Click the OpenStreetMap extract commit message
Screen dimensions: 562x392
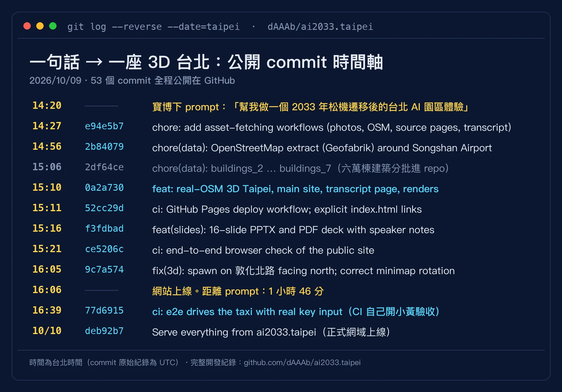[322, 148]
